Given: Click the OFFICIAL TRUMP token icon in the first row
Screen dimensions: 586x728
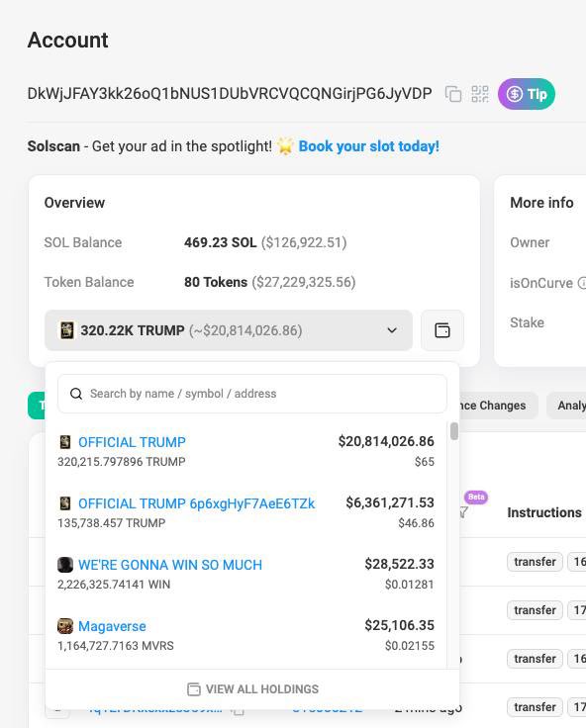Looking at the screenshot, I should point(65,442).
